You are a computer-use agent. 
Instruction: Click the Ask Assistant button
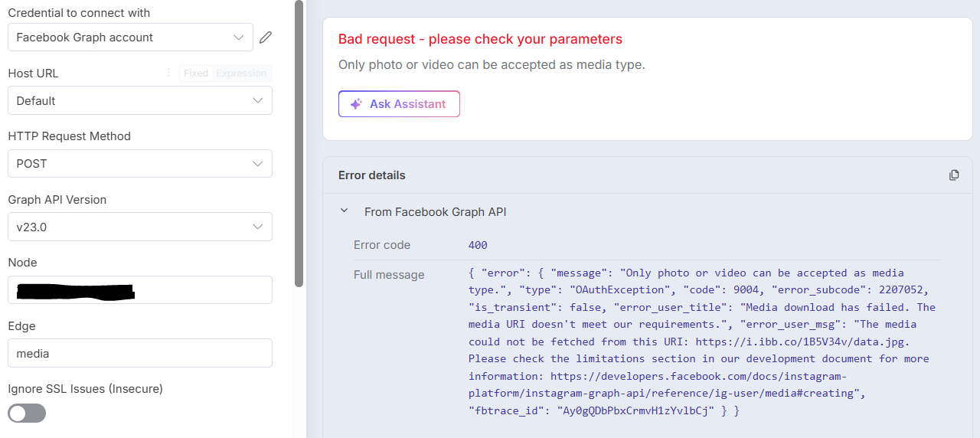pyautogui.click(x=399, y=104)
